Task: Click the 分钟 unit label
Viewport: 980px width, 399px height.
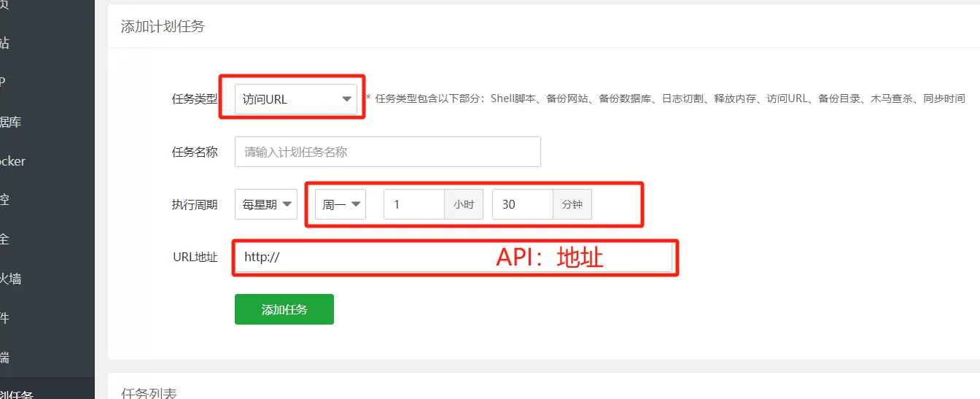Action: click(x=572, y=204)
